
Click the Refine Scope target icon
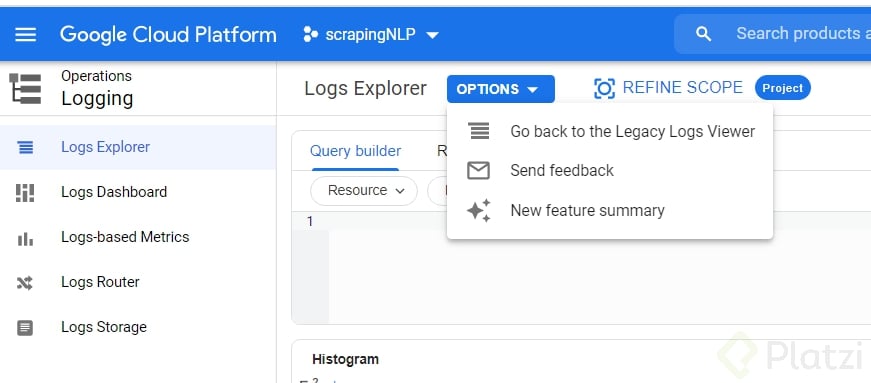pyautogui.click(x=604, y=88)
